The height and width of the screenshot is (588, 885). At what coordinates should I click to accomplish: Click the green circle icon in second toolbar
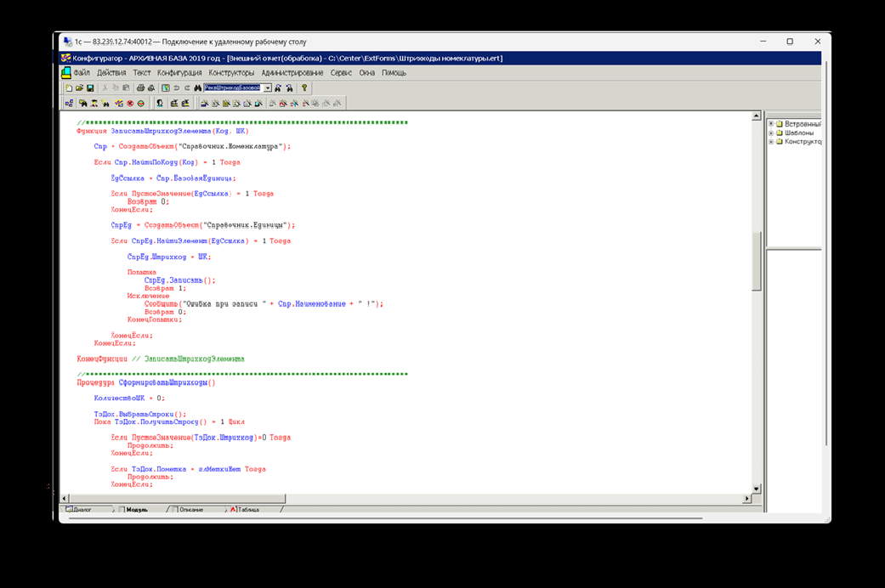[140, 104]
